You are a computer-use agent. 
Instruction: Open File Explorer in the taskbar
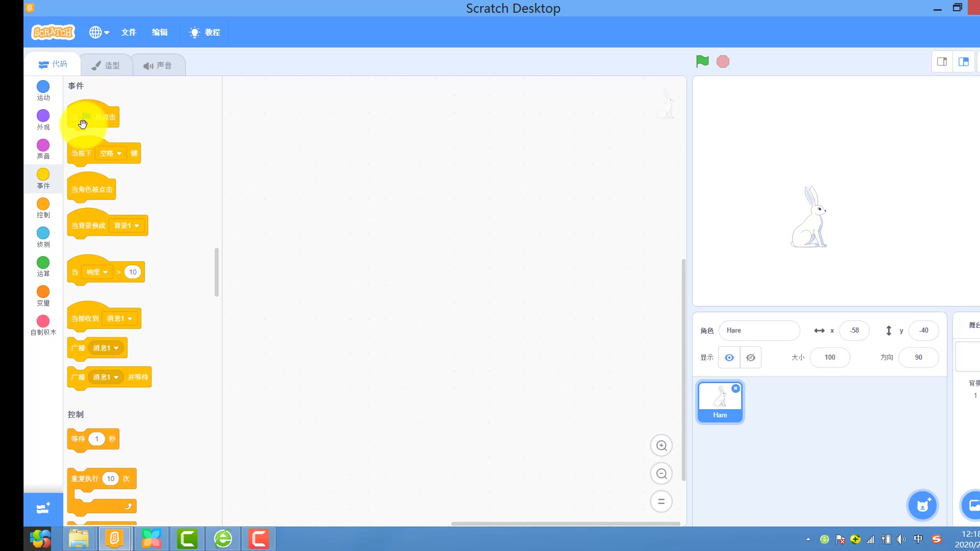pyautogui.click(x=79, y=539)
